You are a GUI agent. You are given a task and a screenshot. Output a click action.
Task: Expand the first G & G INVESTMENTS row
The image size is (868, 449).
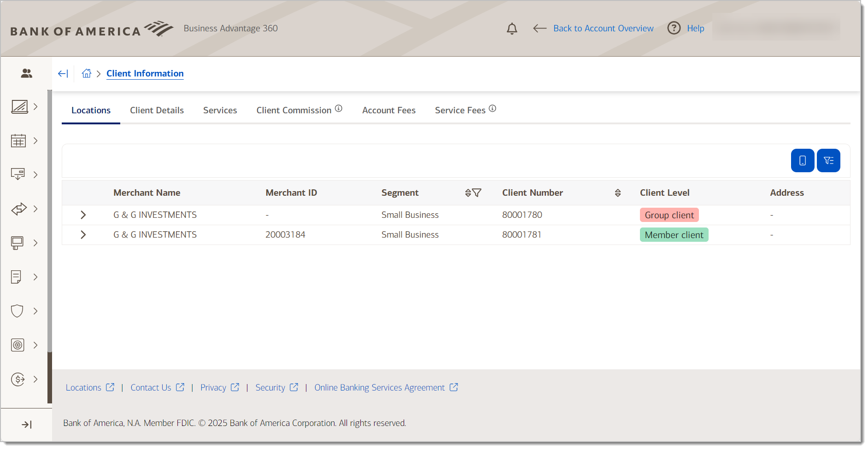83,215
